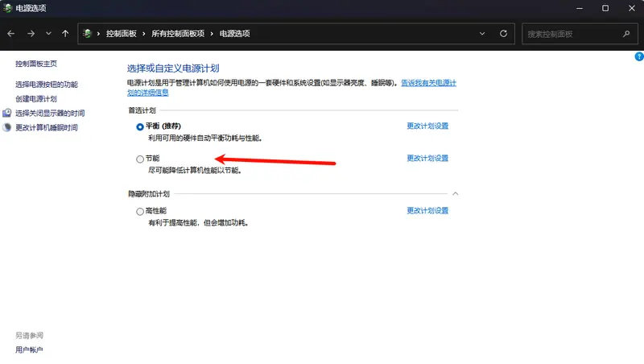Click the search magnifier icon
Screen dimensions: 644x364
(x=626, y=34)
